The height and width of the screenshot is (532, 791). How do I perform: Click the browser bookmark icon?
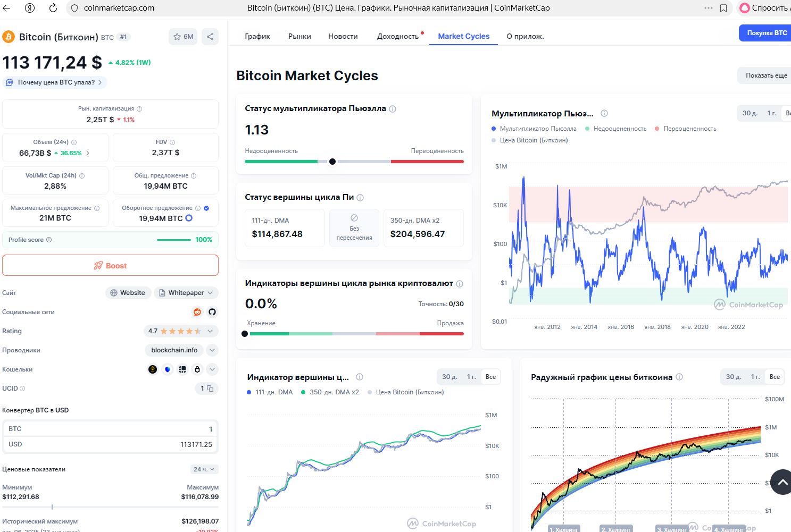pyautogui.click(x=723, y=8)
